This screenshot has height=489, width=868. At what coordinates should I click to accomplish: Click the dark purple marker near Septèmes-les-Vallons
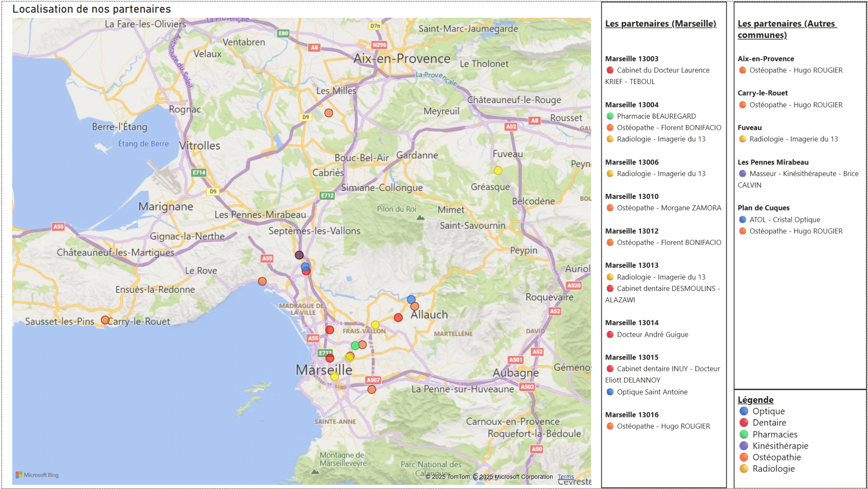[299, 255]
